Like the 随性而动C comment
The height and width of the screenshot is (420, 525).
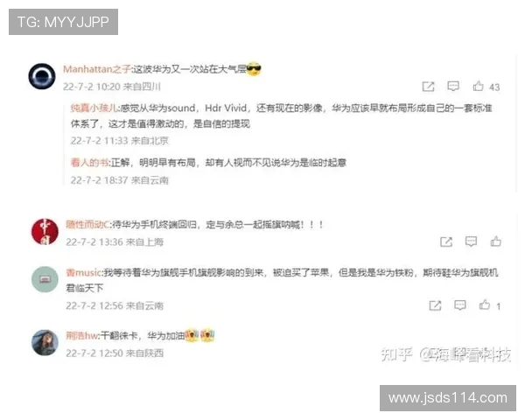(496, 241)
